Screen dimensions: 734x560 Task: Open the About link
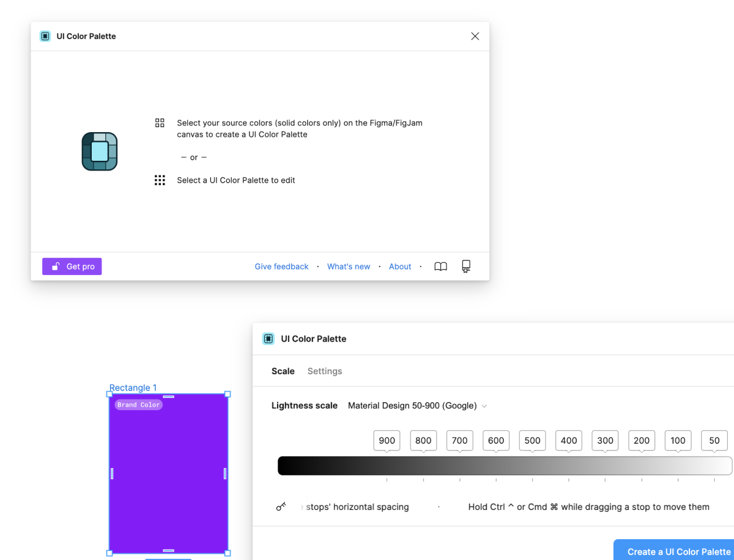[400, 267]
